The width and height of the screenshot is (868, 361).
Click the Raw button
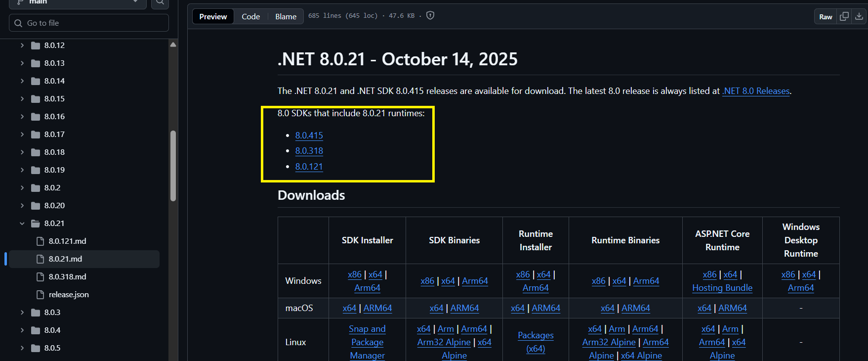[x=826, y=17]
